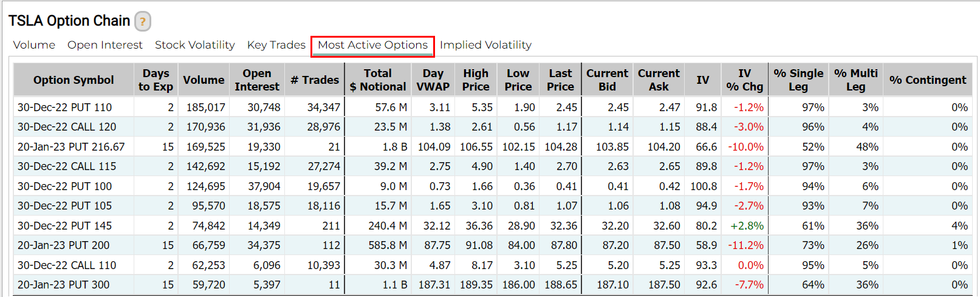Click the Total $ Notional column header
The height and width of the screenshot is (297, 980).
click(378, 80)
